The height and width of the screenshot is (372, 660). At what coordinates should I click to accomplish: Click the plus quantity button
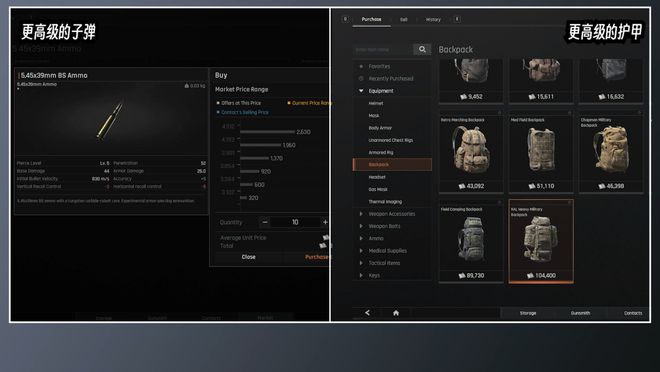325,222
